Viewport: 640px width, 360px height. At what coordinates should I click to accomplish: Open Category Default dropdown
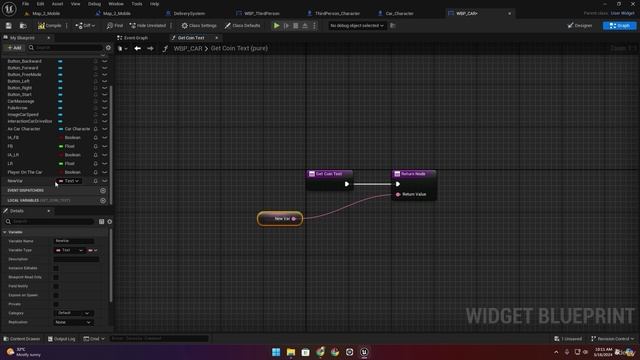[x=73, y=313]
